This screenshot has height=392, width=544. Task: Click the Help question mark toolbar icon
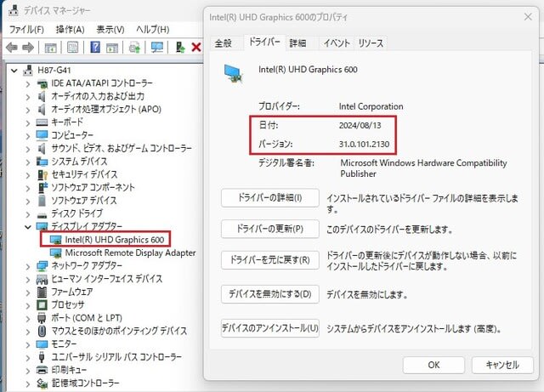95,47
